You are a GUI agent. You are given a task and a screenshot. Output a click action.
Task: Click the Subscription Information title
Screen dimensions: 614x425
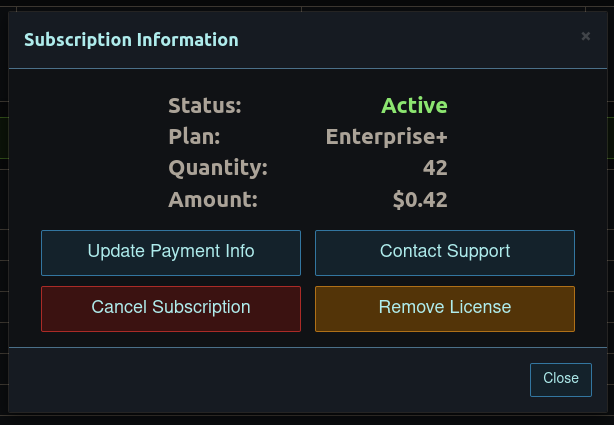tap(131, 40)
